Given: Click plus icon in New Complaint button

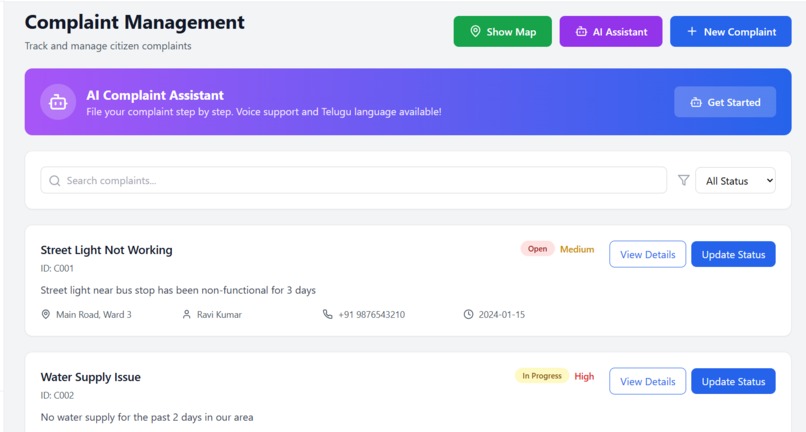Looking at the screenshot, I should pyautogui.click(x=692, y=31).
